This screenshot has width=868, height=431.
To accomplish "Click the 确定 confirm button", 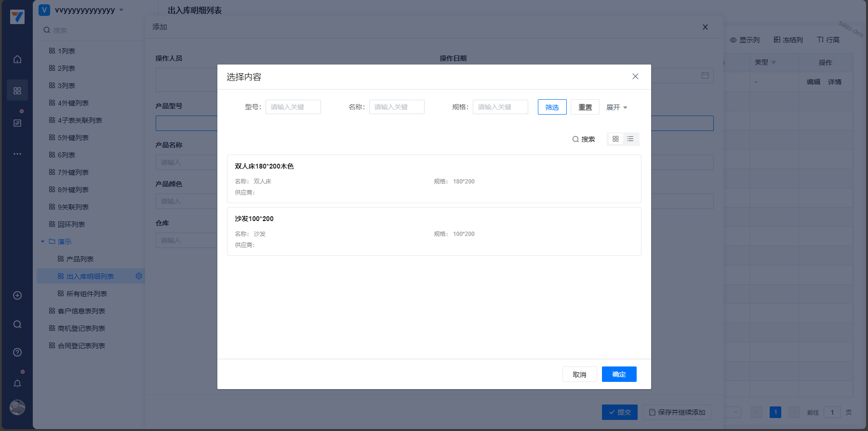I will (619, 374).
